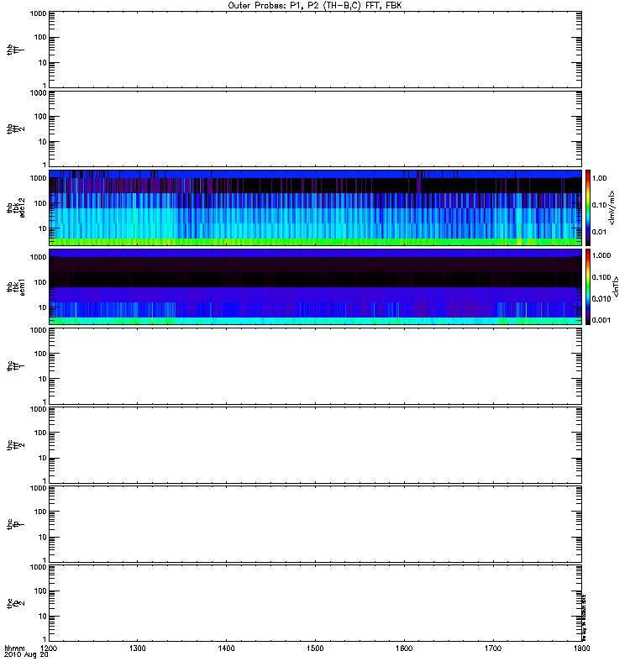Image resolution: width=630 pixels, height=672 pixels.
Task: Click the '100' y-axis tick of edc12 panel
Action: coord(40,203)
